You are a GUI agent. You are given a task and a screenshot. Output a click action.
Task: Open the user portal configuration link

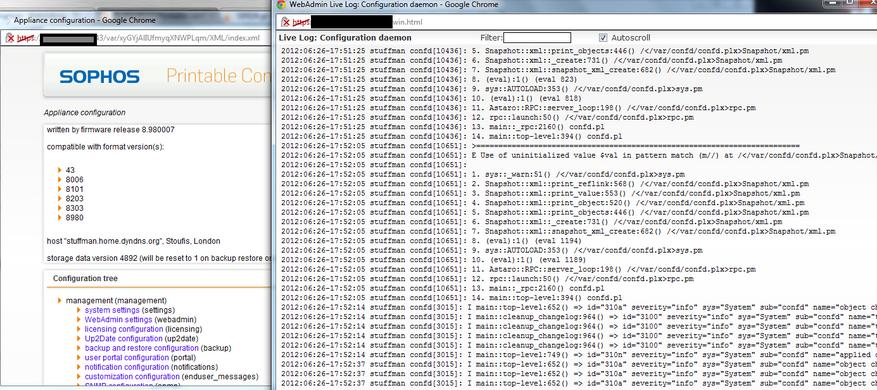126,358
